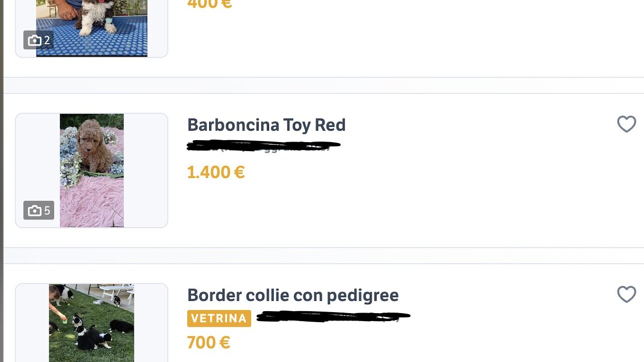644x362 pixels.
Task: Click camera icon on the blue-table puppy photo
Action: click(34, 40)
